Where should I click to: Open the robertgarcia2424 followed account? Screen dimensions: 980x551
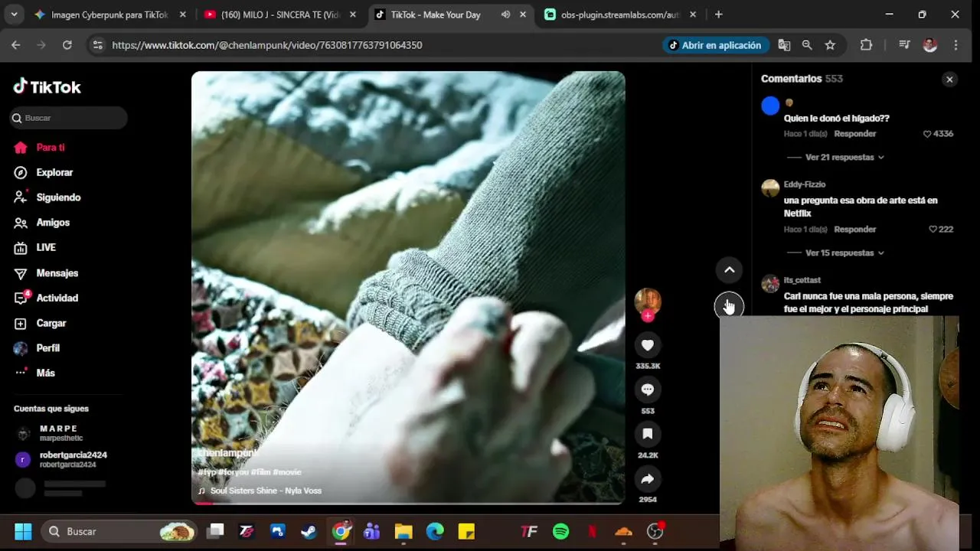62,460
